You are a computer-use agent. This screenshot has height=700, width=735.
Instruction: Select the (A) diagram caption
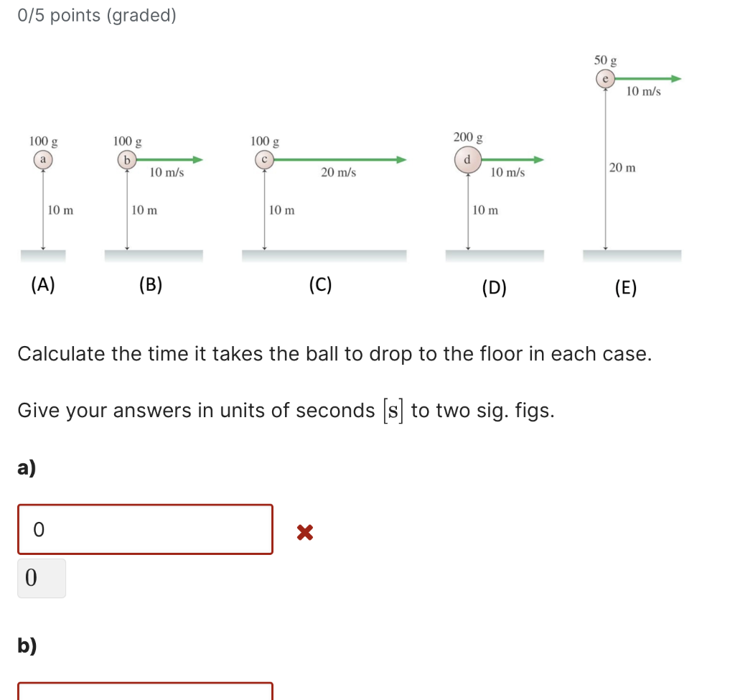click(x=43, y=284)
